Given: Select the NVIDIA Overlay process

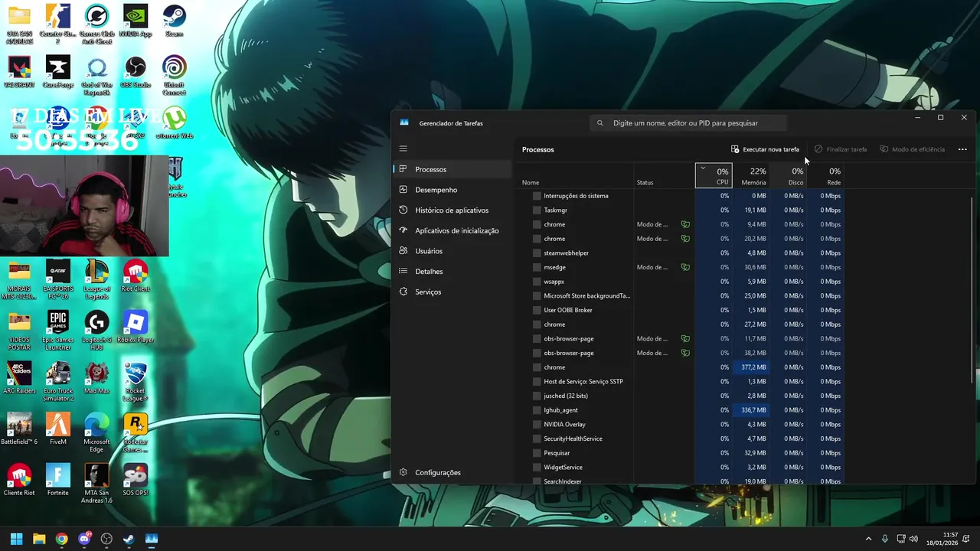Looking at the screenshot, I should click(x=681, y=424).
